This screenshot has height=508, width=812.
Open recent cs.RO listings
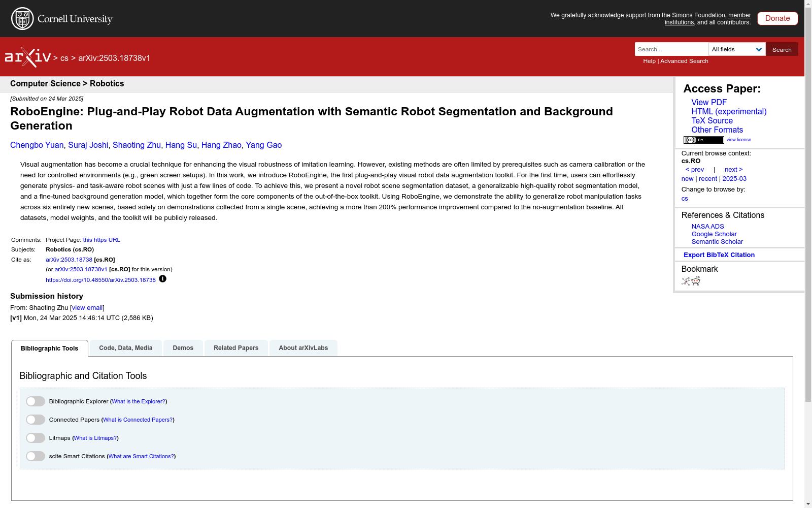pyautogui.click(x=708, y=179)
